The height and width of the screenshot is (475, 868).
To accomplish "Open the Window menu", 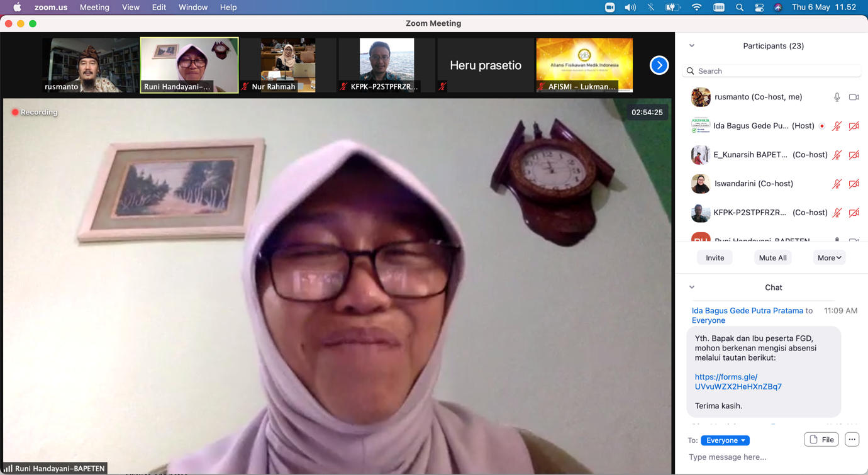I will (x=193, y=8).
